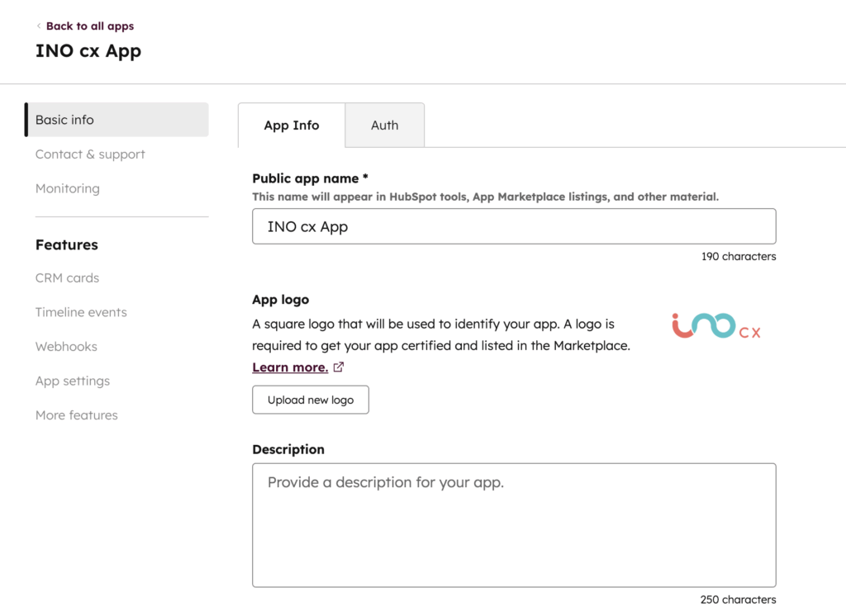The width and height of the screenshot is (846, 616).
Task: Open CRM cards under Features
Action: [x=67, y=278]
